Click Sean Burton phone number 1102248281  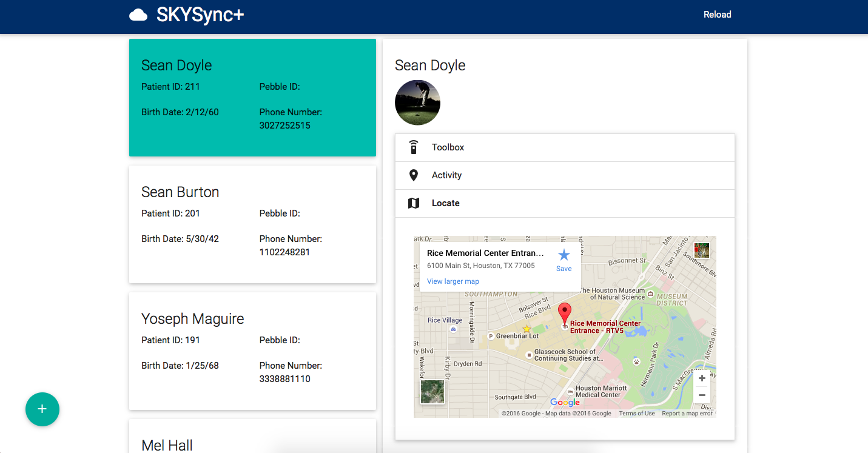[x=285, y=252]
